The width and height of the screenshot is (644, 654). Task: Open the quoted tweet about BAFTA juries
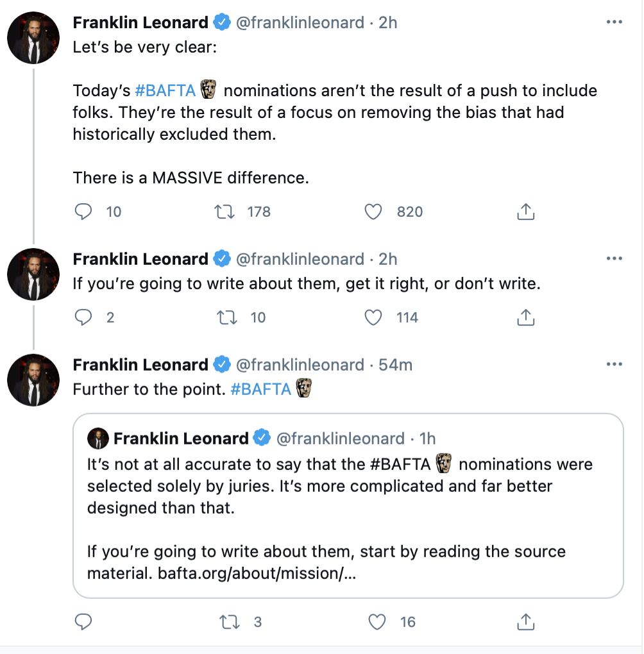pyautogui.click(x=348, y=507)
